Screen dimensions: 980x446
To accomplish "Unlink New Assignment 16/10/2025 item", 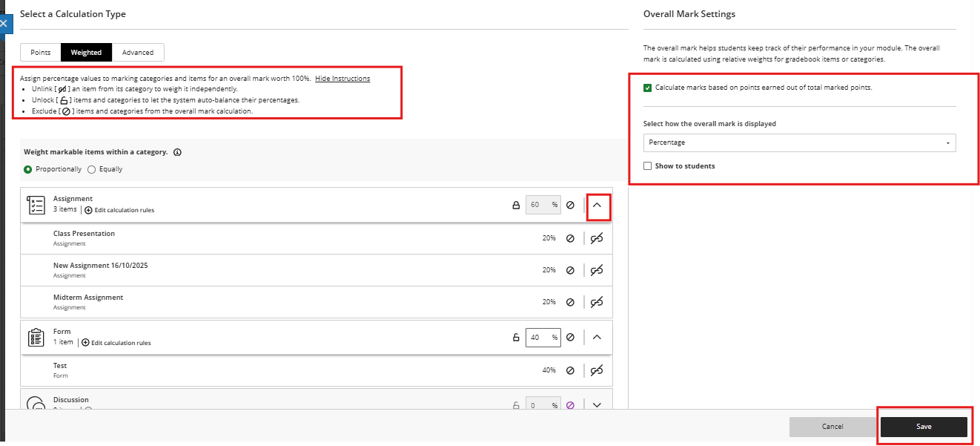I will point(597,270).
